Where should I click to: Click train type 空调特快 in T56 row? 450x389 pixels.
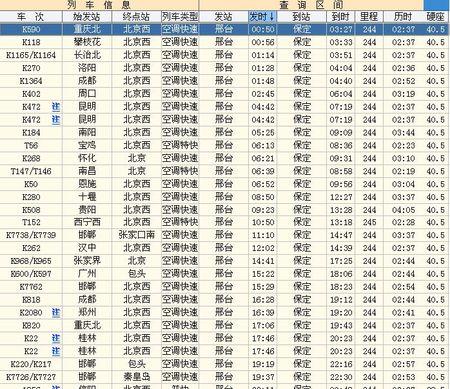click(x=180, y=145)
